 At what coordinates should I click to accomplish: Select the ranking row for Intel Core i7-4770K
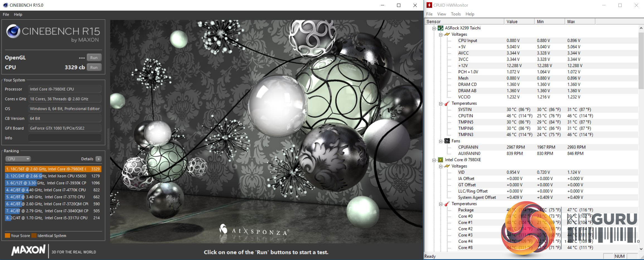tap(53, 190)
